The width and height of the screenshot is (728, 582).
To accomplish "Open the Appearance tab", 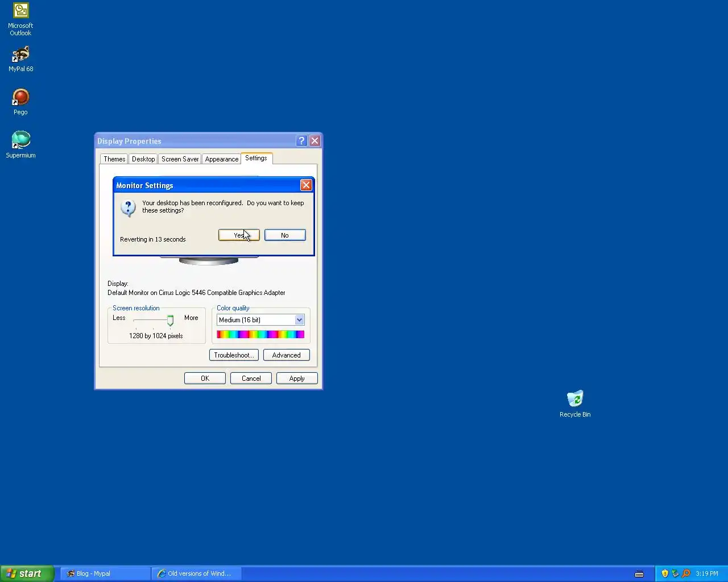I will point(222,159).
